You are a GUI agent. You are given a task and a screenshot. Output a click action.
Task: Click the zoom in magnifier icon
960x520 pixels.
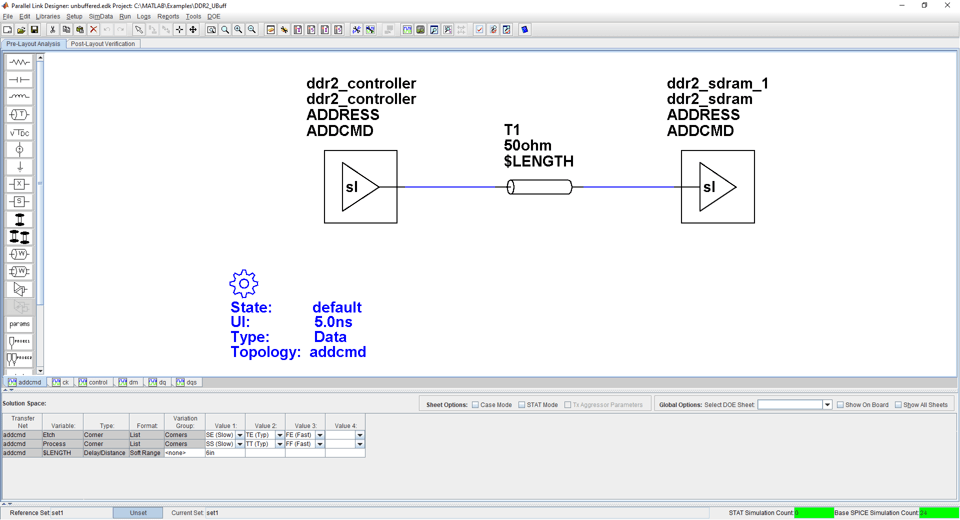pyautogui.click(x=238, y=29)
